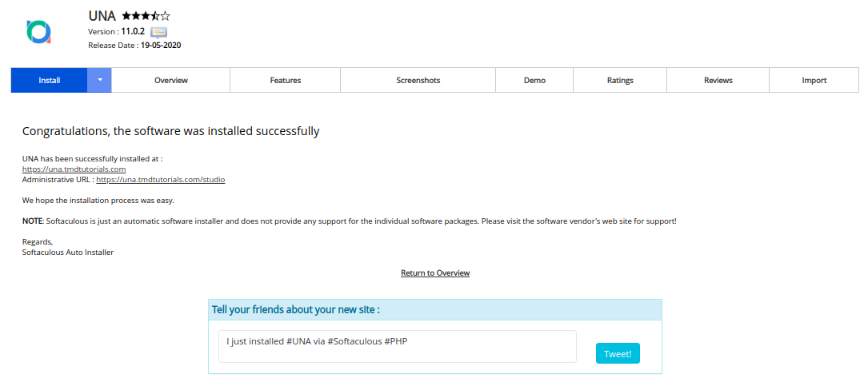
Task: Expand the Install options dropdown arrow
Action: coord(99,80)
